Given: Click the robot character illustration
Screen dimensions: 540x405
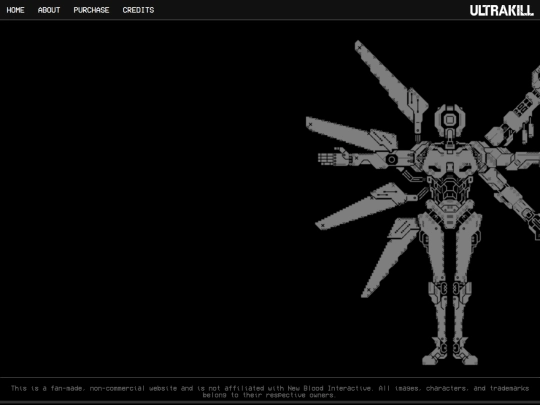Looking at the screenshot, I should [423, 202].
